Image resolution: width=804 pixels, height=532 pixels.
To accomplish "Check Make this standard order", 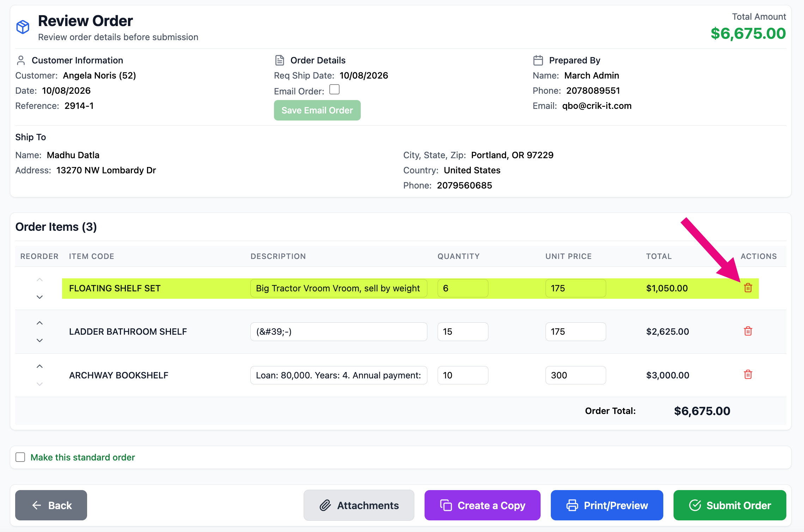I will point(20,457).
